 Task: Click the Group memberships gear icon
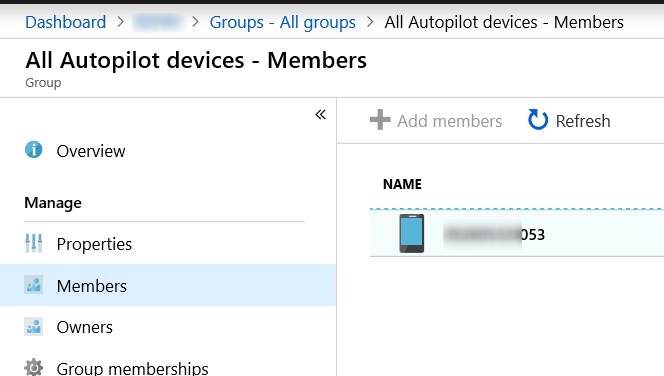pyautogui.click(x=33, y=367)
